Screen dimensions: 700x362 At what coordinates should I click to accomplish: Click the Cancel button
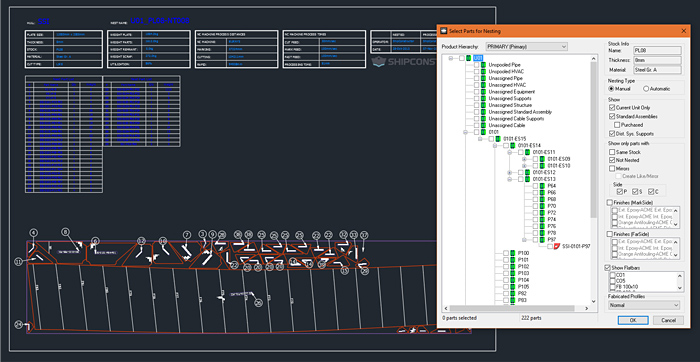(668, 320)
